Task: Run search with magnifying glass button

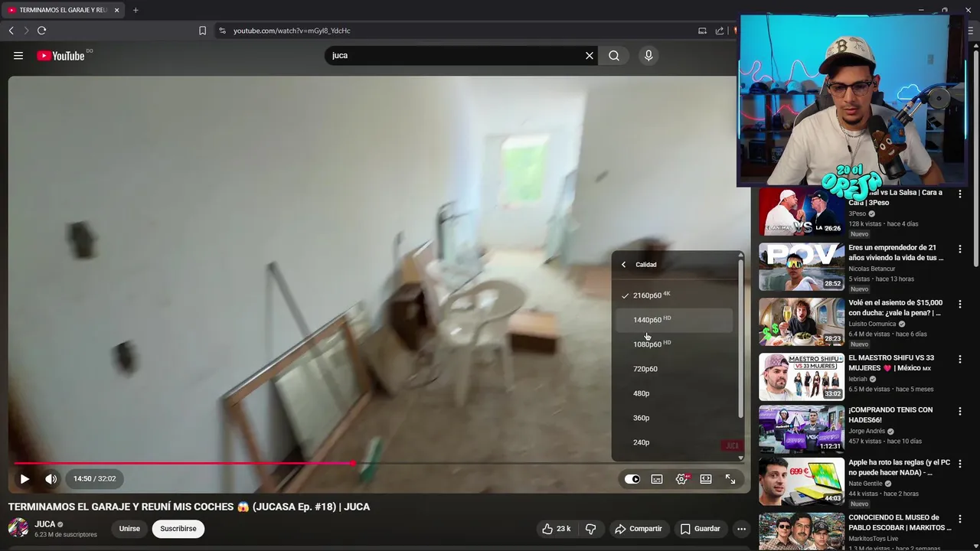Action: pyautogui.click(x=614, y=56)
